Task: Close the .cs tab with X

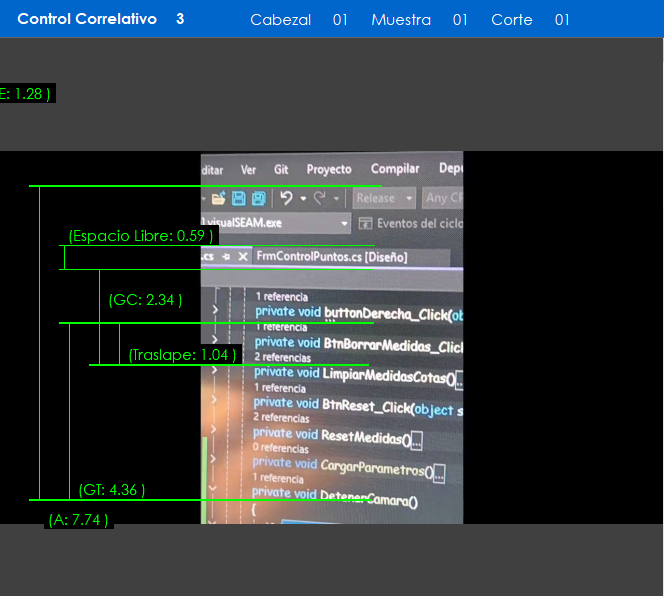Action: click(243, 257)
